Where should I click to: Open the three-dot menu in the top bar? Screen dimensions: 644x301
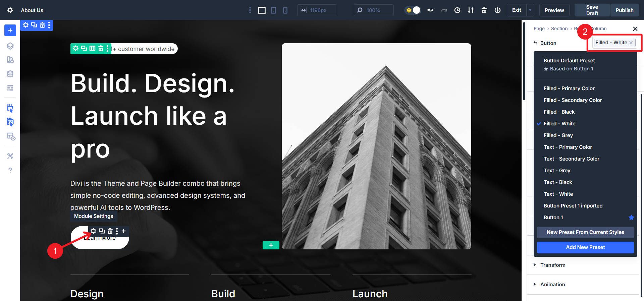(250, 10)
